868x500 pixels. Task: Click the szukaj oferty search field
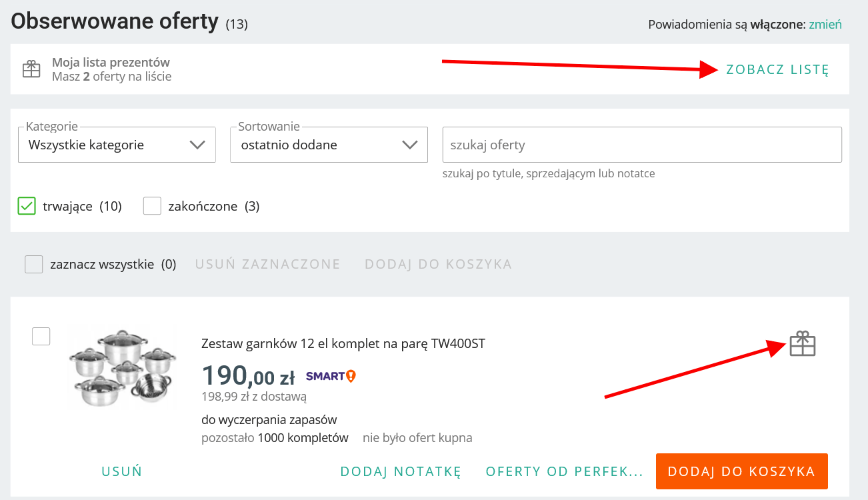[x=641, y=145]
